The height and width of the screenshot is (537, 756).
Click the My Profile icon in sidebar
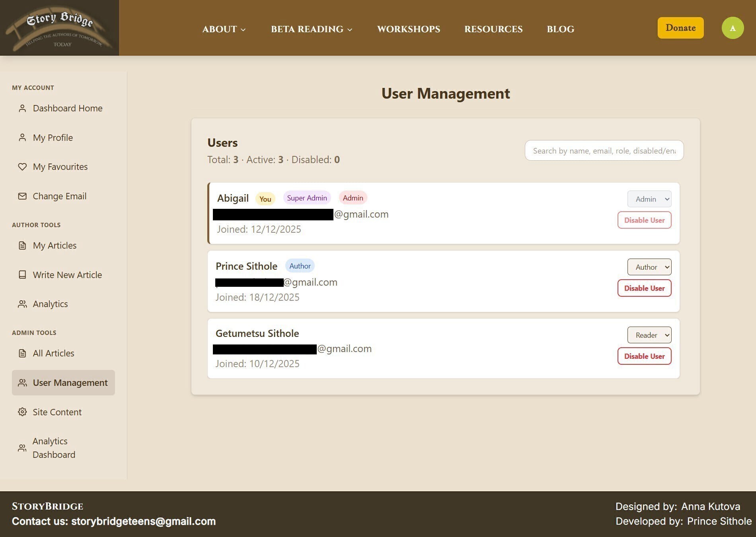22,138
